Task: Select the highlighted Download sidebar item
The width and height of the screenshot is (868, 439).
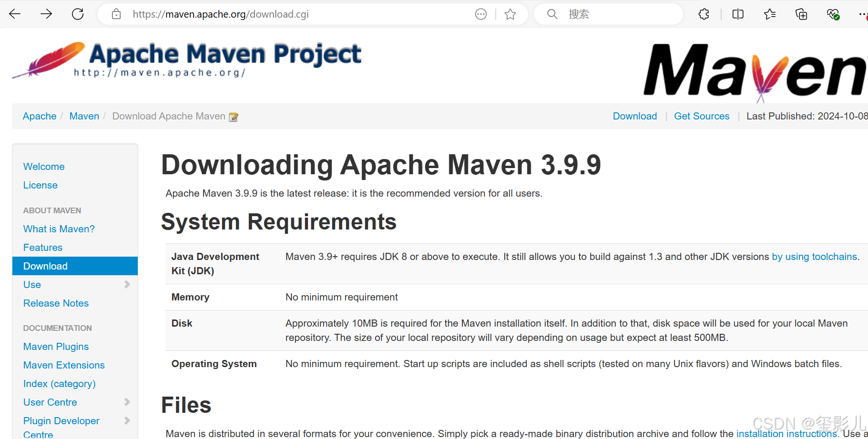Action: coord(75,266)
